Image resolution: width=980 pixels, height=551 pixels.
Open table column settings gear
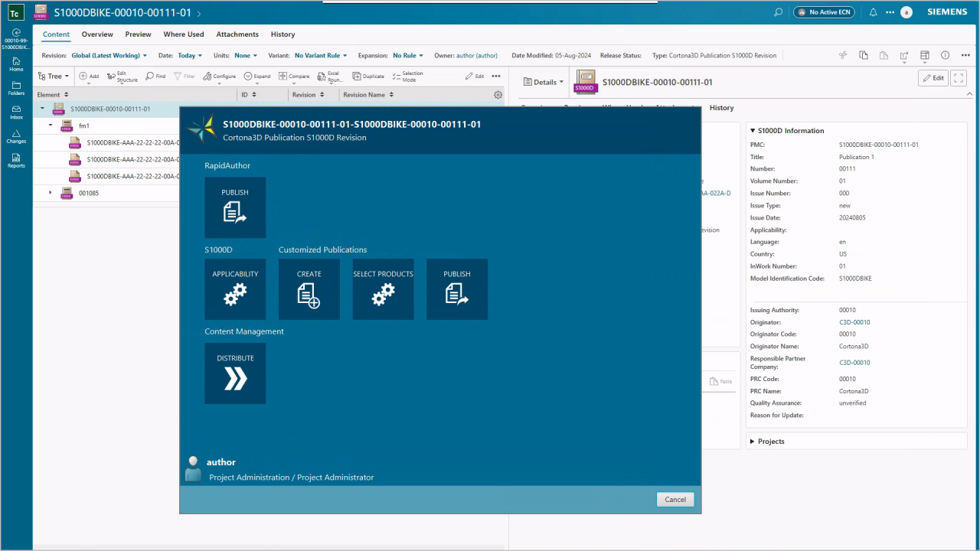coord(498,95)
